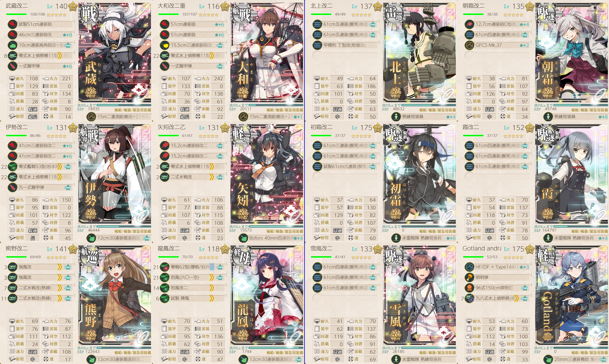Click the green AA gun icon beside Bofors 40mm四連装
The height and width of the screenshot is (364, 609).
point(243,238)
